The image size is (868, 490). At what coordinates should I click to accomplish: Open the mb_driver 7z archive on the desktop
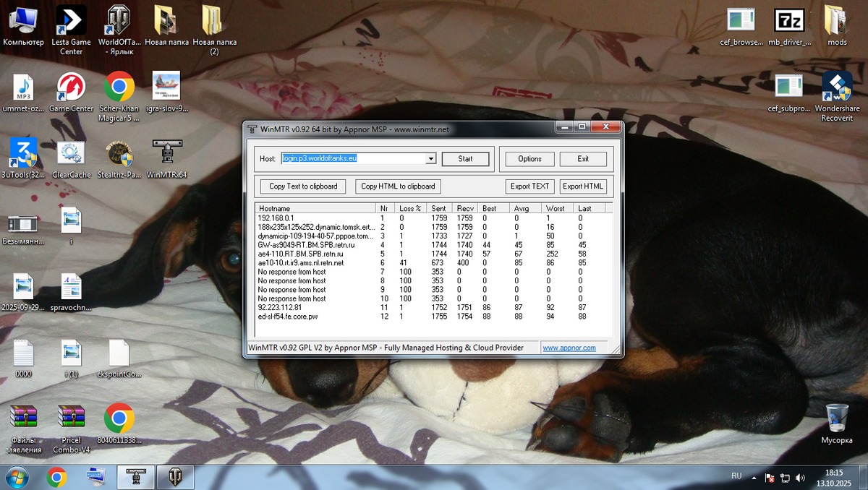pyautogui.click(x=788, y=21)
